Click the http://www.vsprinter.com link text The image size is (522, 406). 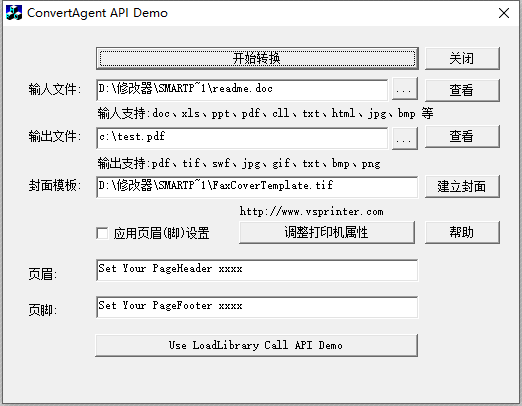point(311,211)
